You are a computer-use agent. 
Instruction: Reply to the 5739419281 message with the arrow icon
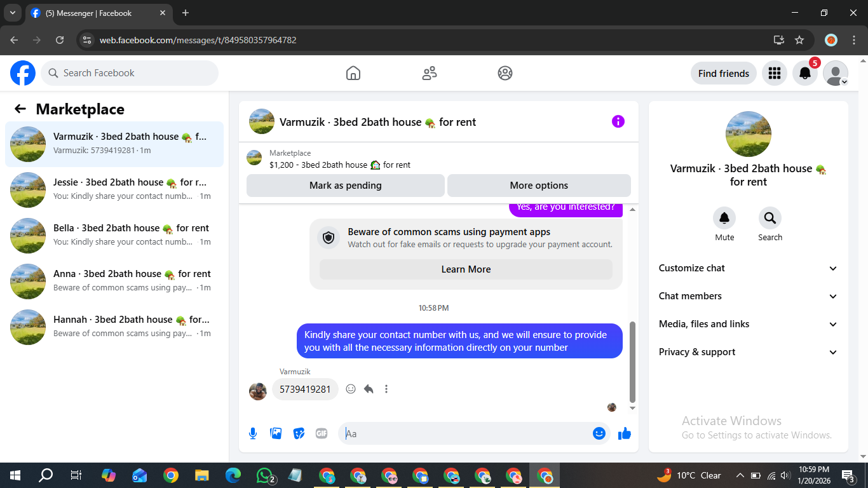[x=369, y=389]
